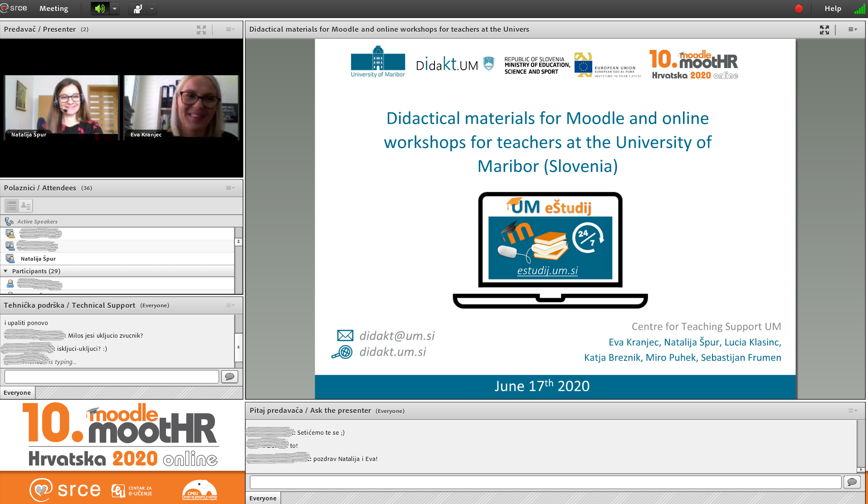Open the Meeting menu

[54, 8]
